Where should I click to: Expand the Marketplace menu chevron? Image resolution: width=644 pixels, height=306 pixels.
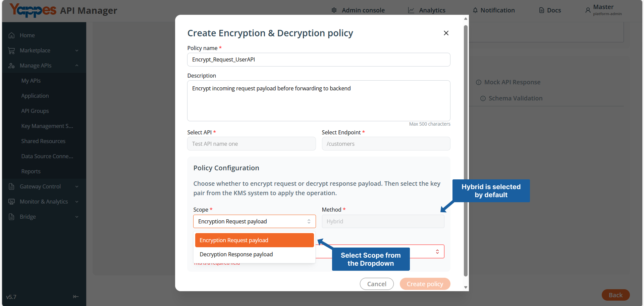coord(77,50)
